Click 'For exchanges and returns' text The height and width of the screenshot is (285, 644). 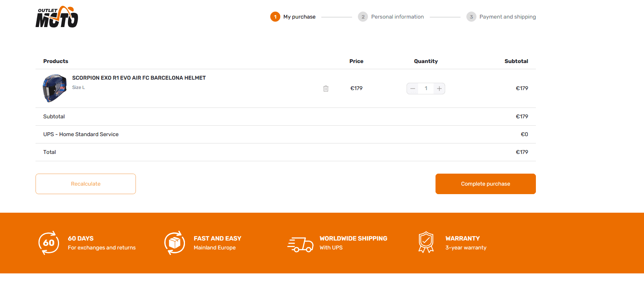(x=102, y=247)
